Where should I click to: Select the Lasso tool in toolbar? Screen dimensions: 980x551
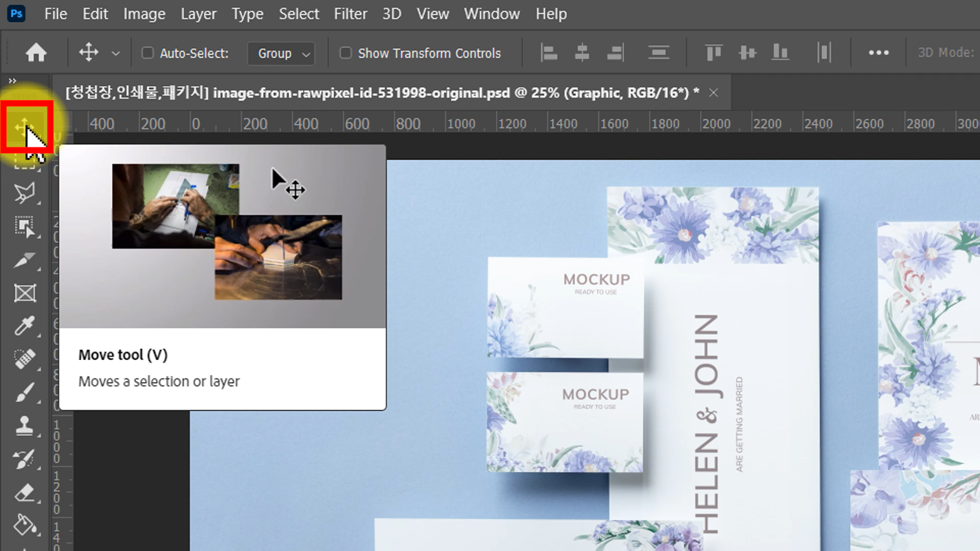tap(24, 193)
